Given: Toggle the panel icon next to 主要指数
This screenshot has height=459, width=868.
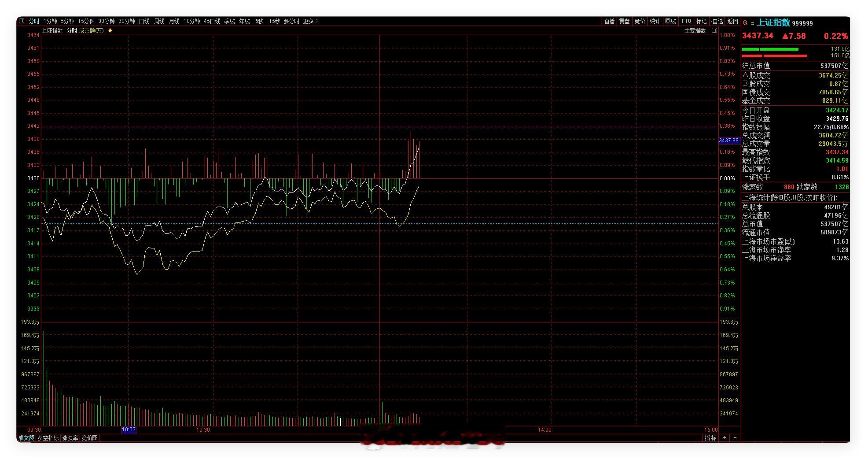Looking at the screenshot, I should pos(714,30).
